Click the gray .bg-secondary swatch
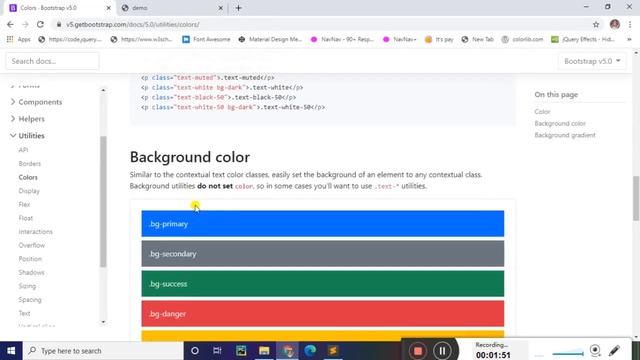640x360 pixels. coord(322,253)
